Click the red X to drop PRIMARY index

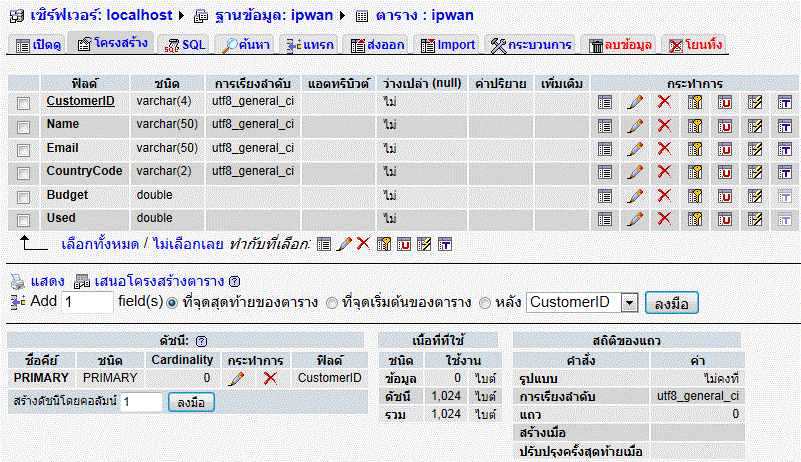click(x=269, y=378)
